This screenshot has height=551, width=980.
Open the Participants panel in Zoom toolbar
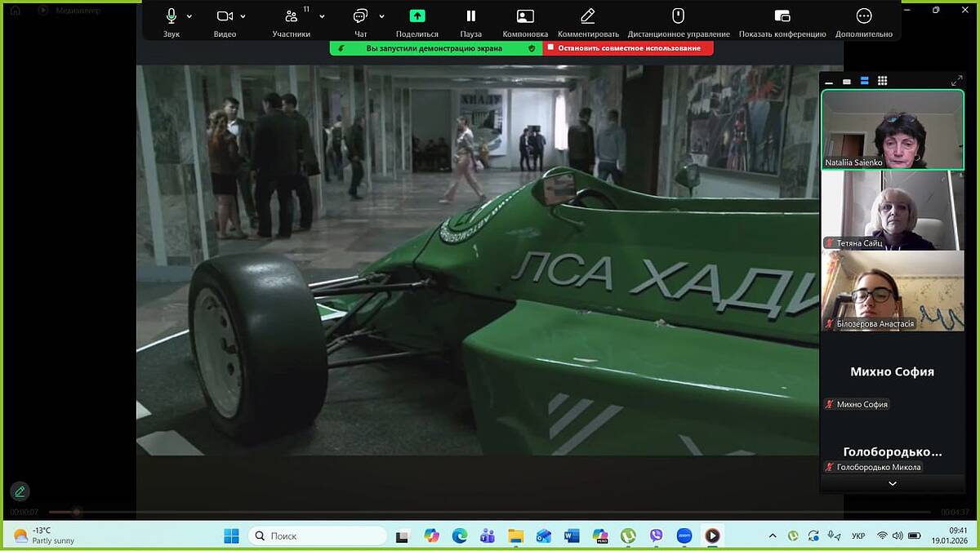point(292,17)
